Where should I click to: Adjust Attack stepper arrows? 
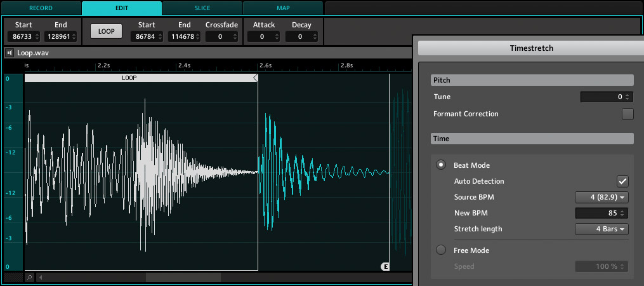277,37
